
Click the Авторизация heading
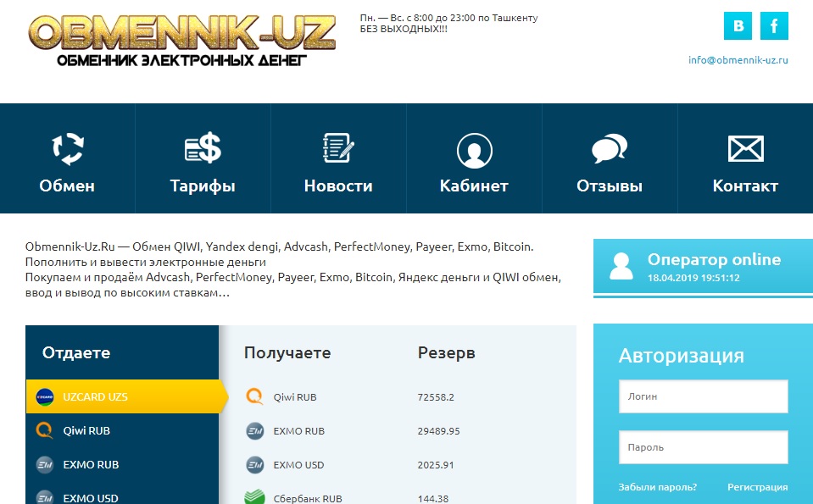(x=682, y=356)
